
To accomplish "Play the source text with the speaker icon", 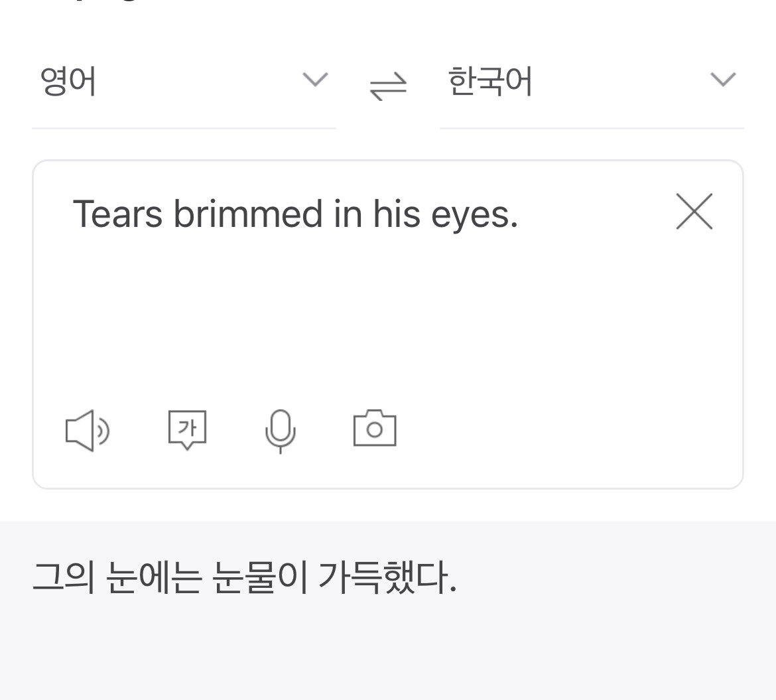I will [87, 430].
